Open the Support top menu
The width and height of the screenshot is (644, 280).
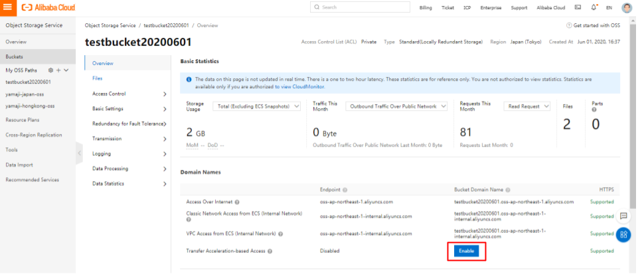[x=519, y=8]
